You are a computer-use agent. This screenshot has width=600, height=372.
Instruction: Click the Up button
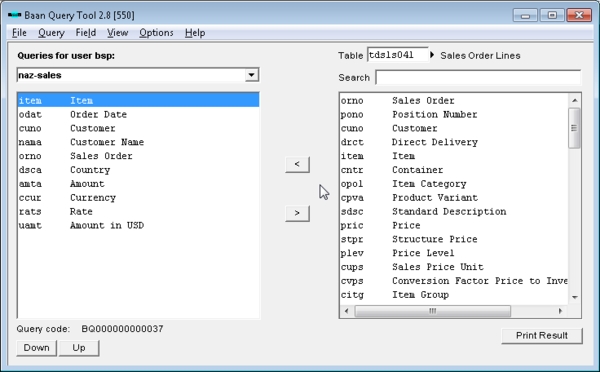click(x=79, y=348)
